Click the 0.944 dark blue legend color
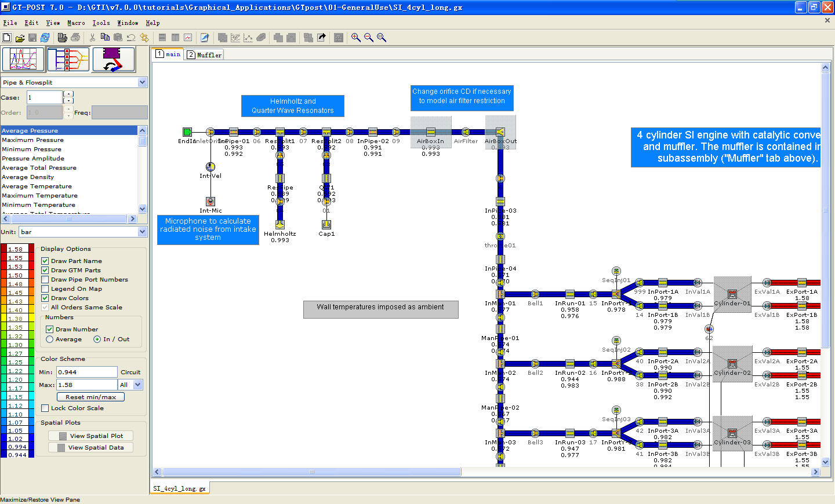 pyautogui.click(x=17, y=455)
